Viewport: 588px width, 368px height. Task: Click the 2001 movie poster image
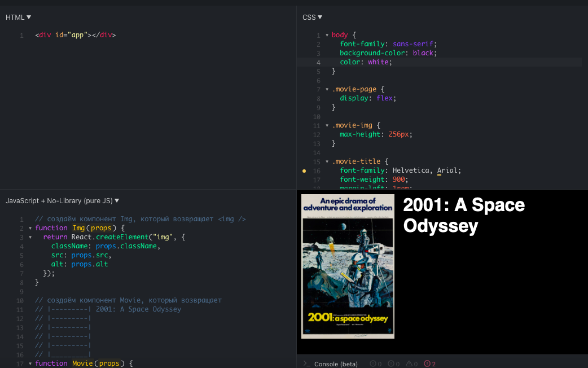(x=348, y=266)
